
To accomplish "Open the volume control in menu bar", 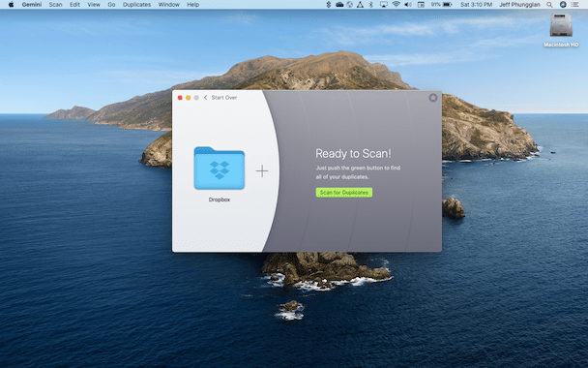I will [x=408, y=5].
